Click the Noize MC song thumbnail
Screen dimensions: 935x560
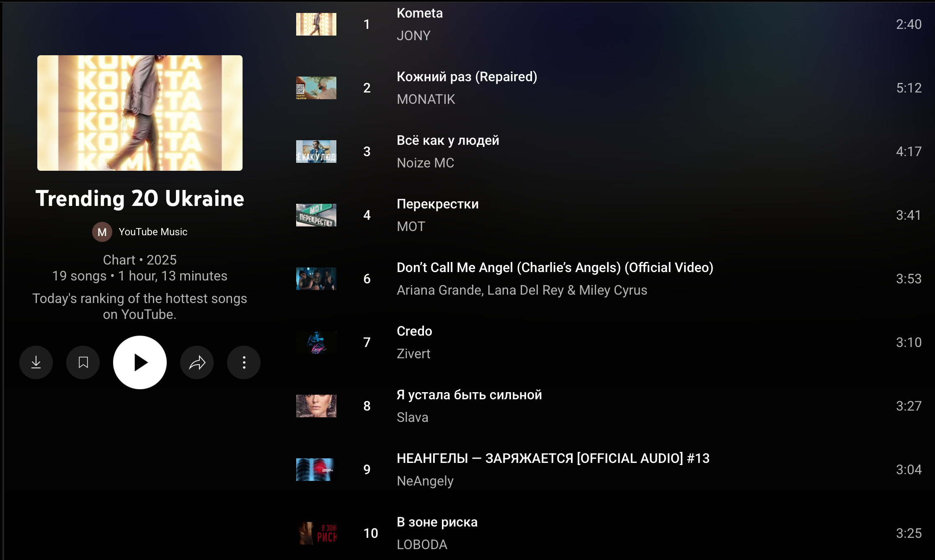coord(316,152)
